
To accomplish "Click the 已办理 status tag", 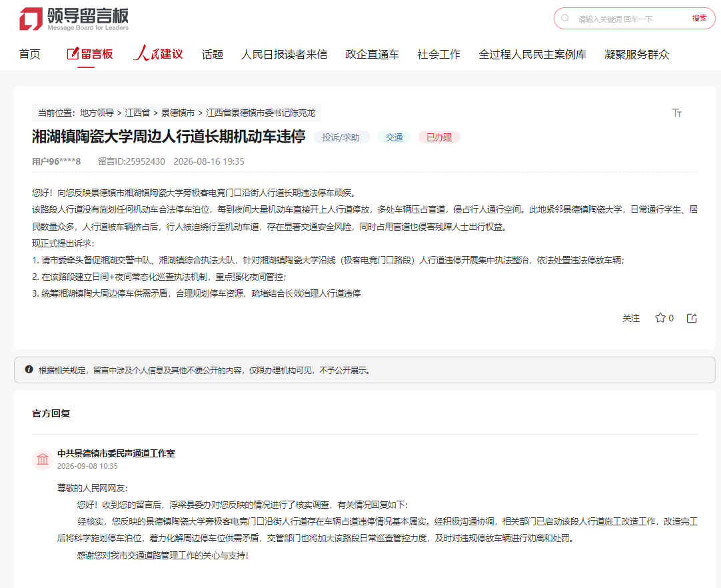I will [x=439, y=137].
